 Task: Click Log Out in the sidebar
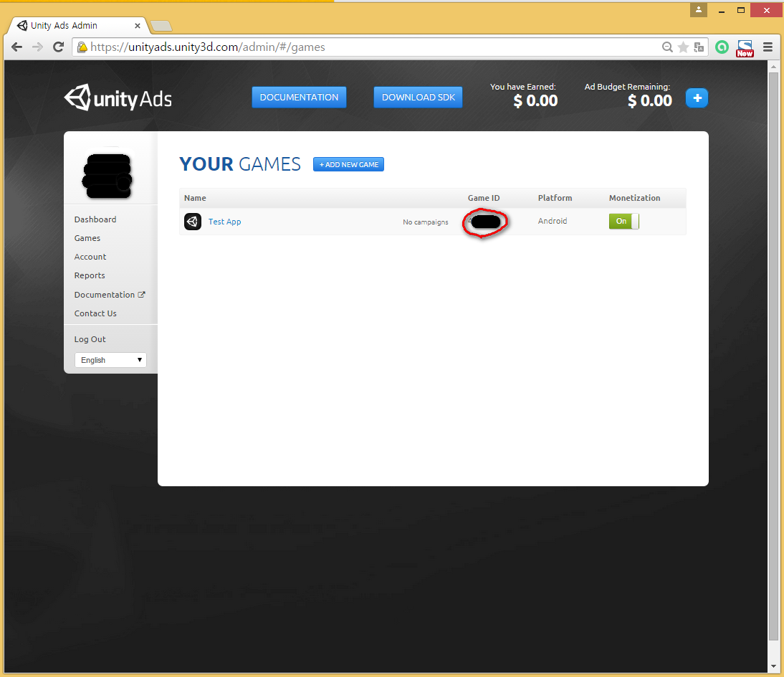90,339
